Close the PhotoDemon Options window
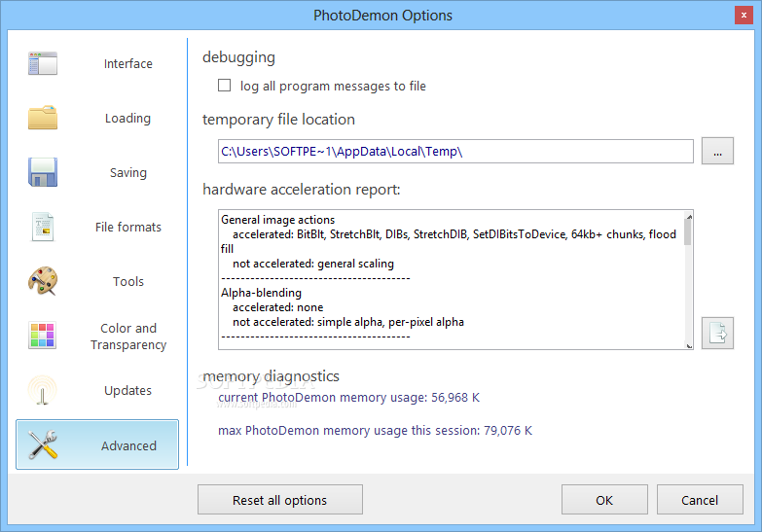Screen dimensions: 762x532 744,15
